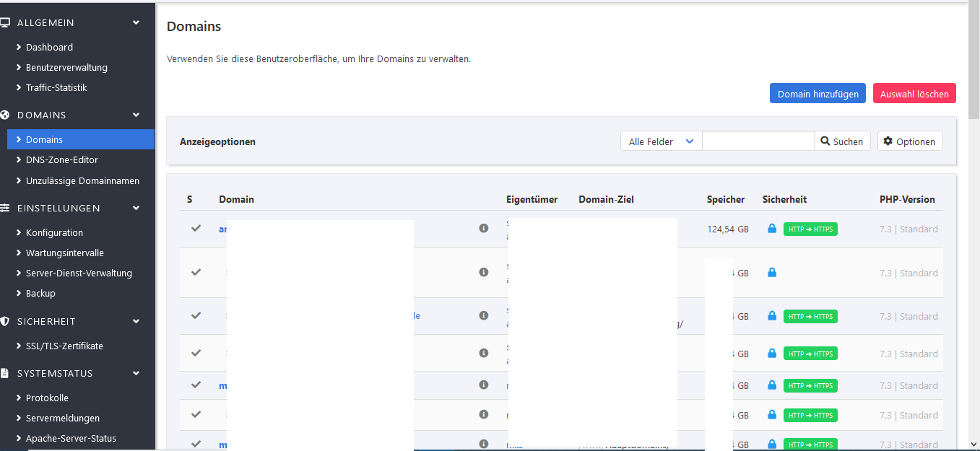Open DNS-Zone-Editor in the sidebar

tap(62, 159)
